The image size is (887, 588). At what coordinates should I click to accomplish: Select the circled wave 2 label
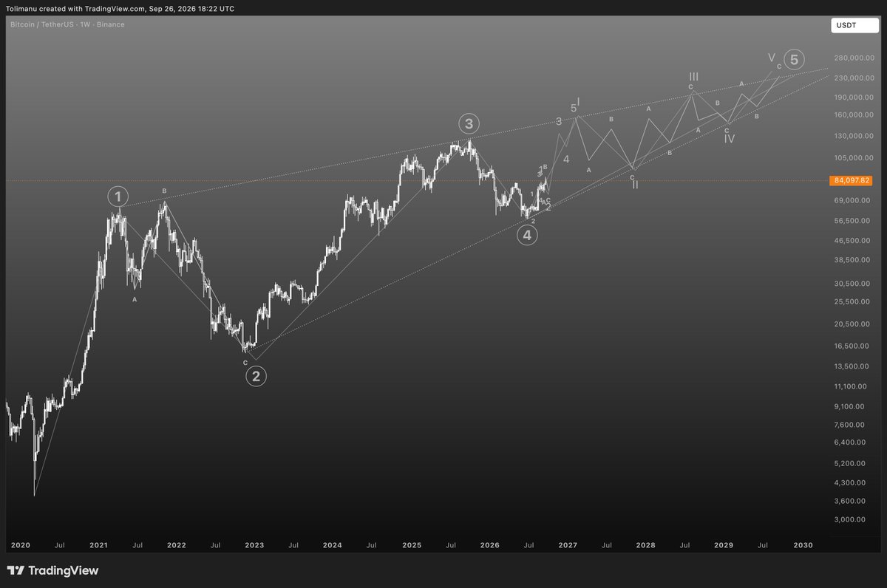pyautogui.click(x=256, y=376)
